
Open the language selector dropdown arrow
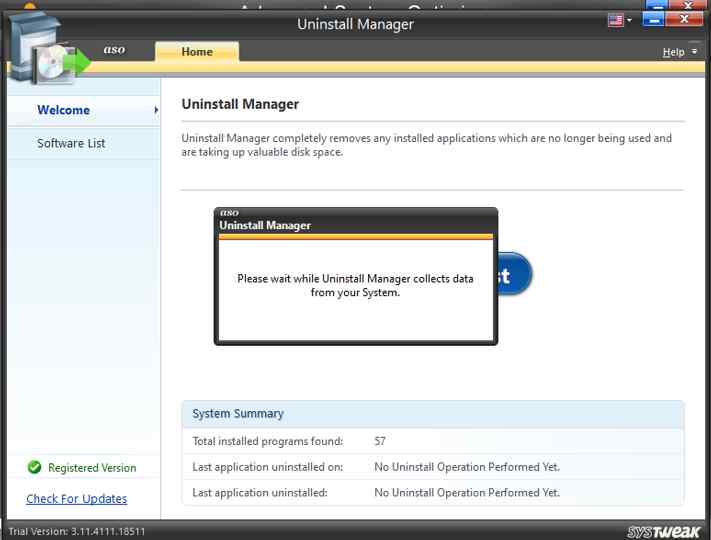pyautogui.click(x=629, y=20)
